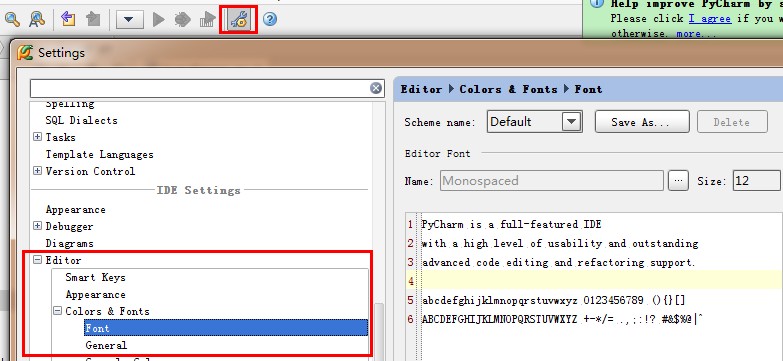Click the font browse ellipsis button
783x361 pixels.
pos(678,180)
